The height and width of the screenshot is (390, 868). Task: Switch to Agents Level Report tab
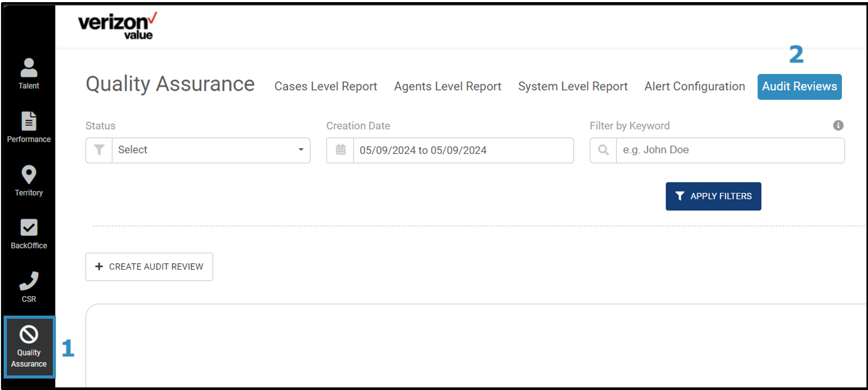coord(448,86)
